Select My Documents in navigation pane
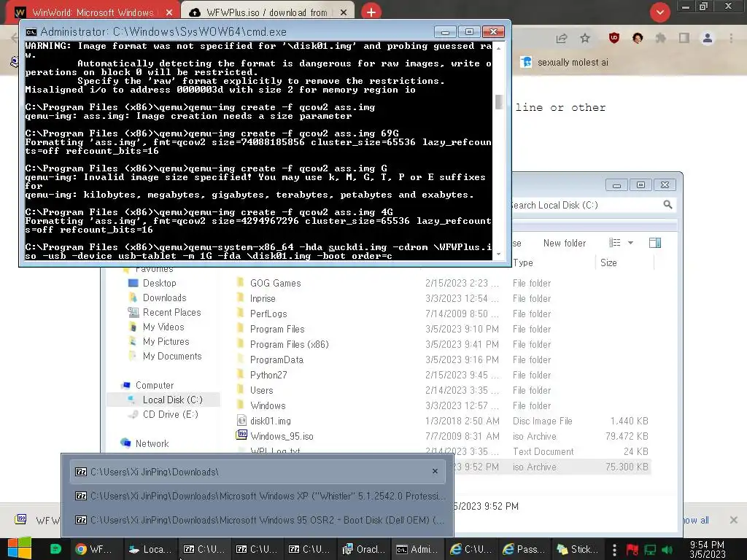 coord(165,357)
